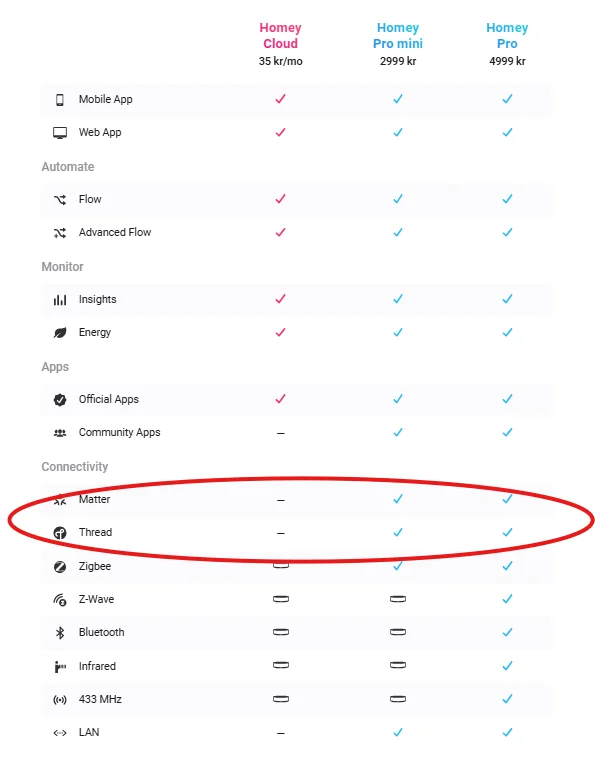
Task: Click Homey Pro's Infrared checkmark
Action: (x=507, y=666)
